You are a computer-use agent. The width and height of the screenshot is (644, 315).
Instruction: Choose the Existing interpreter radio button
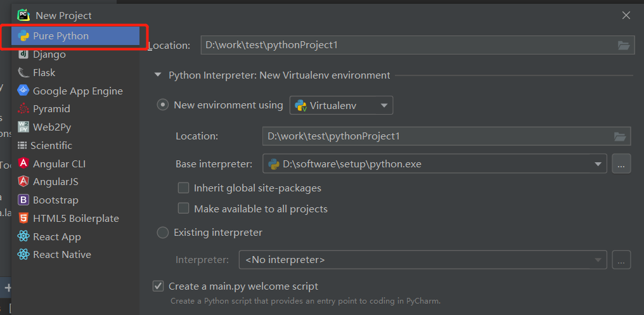click(x=163, y=233)
